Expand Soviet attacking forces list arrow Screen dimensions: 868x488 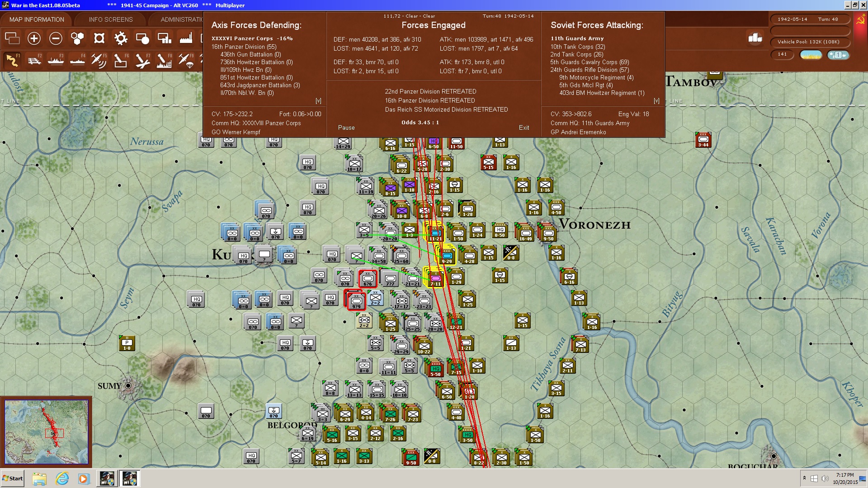click(x=656, y=101)
